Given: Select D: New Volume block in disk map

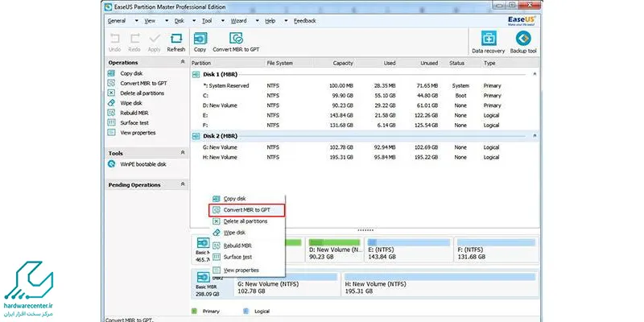Looking at the screenshot, I should tap(334, 250).
